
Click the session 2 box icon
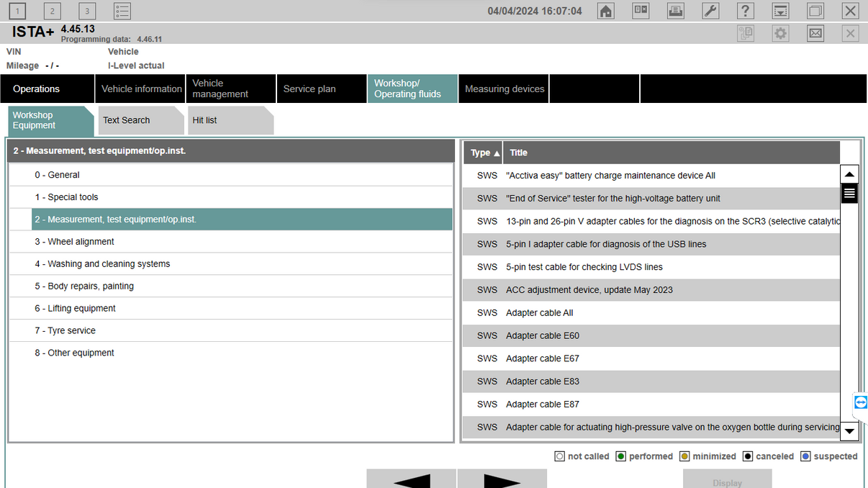click(x=53, y=11)
